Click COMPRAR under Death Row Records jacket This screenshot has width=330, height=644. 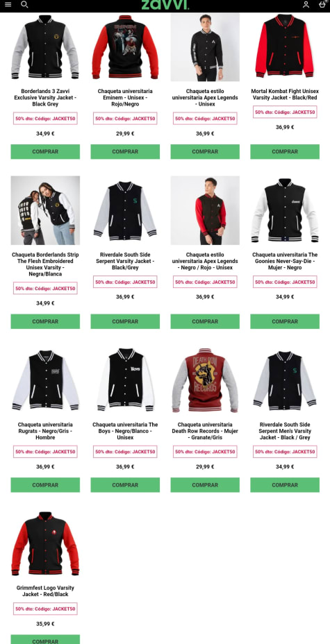205,485
